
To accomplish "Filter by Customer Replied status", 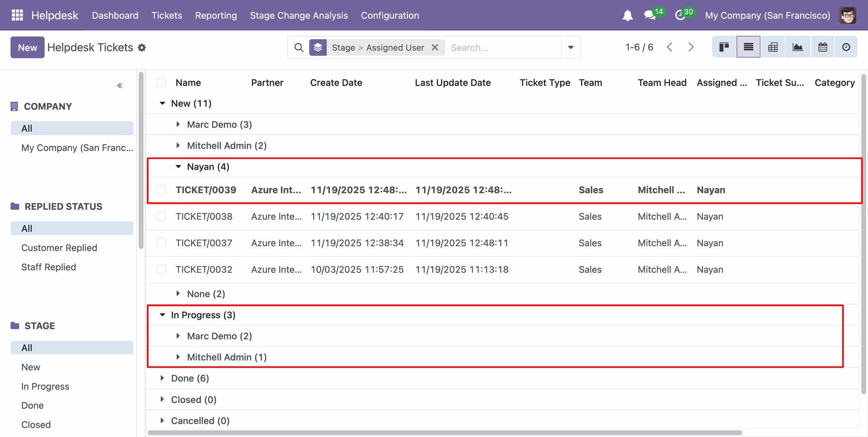I will [x=59, y=248].
